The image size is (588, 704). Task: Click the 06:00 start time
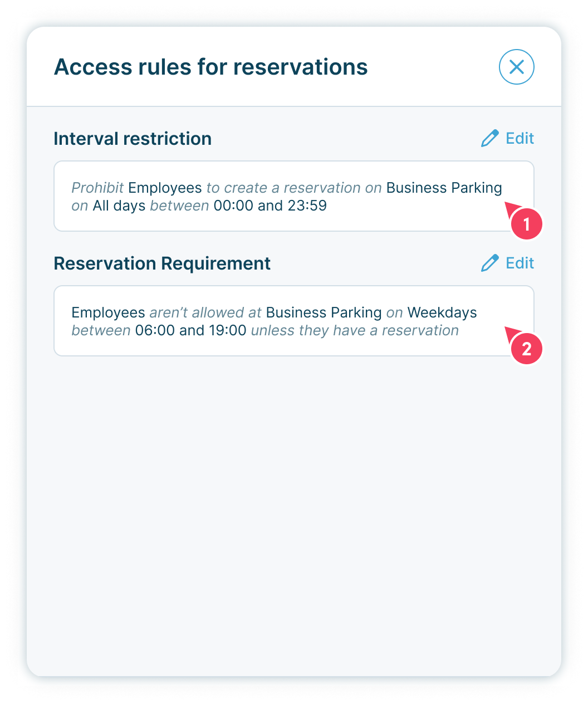coord(155,330)
